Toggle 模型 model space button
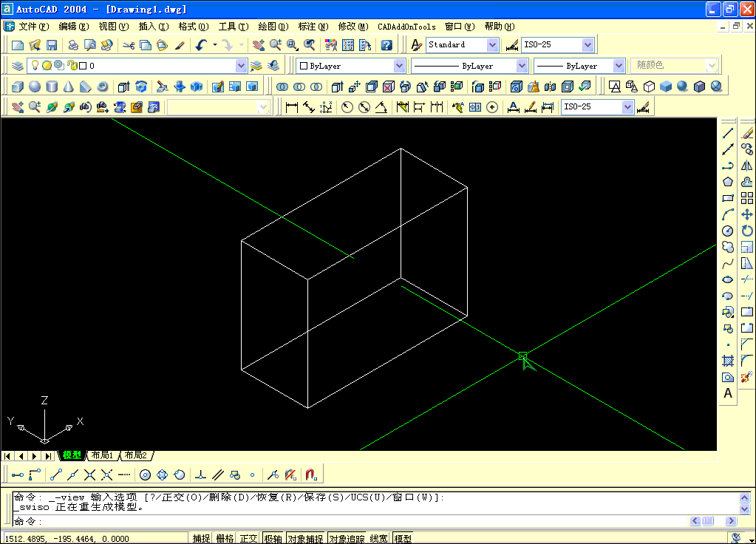 click(x=403, y=538)
